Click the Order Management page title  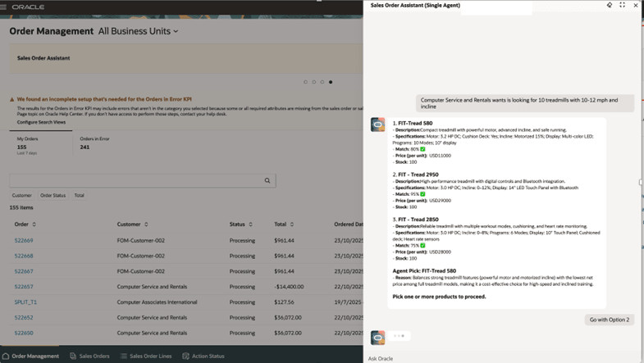[x=52, y=31]
